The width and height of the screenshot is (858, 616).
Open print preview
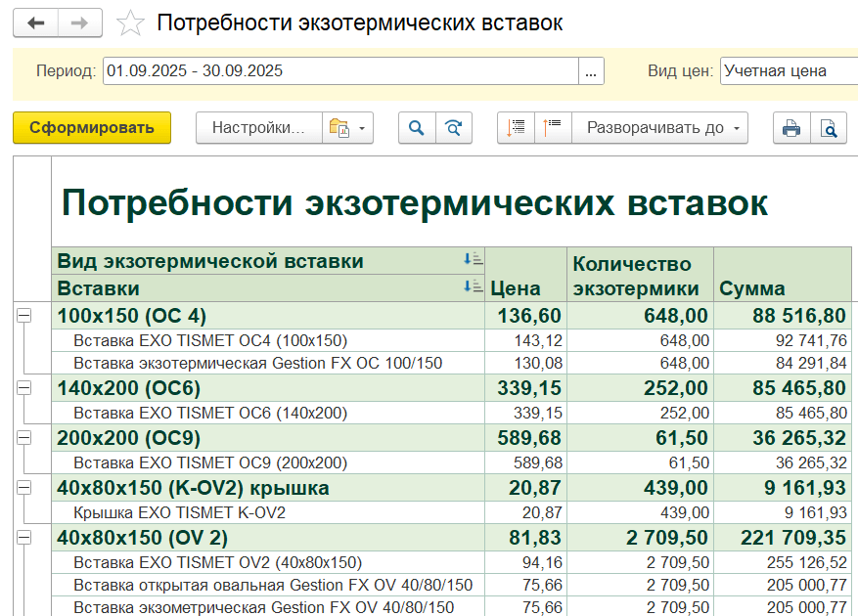(x=829, y=128)
